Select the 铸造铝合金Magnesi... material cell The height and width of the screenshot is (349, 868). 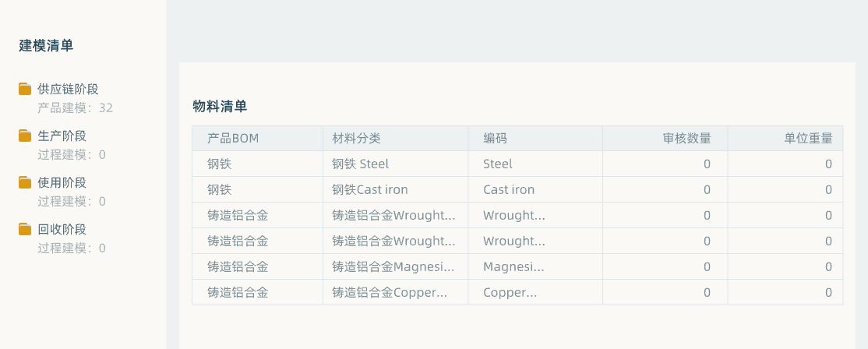point(395,266)
